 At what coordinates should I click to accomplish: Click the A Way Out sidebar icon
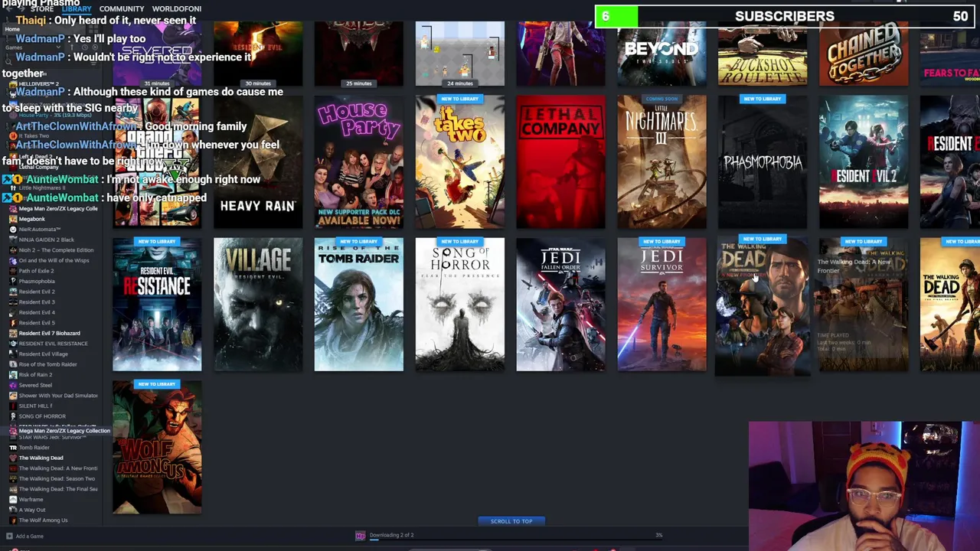[x=13, y=510]
